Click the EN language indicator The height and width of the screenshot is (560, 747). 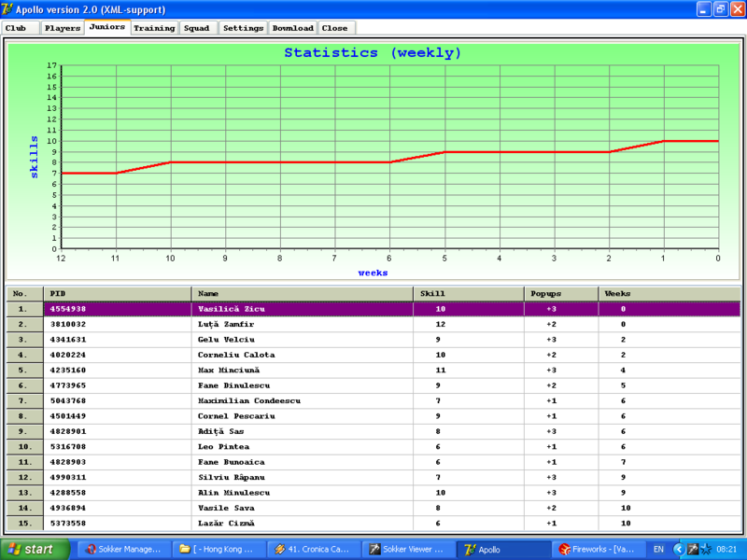pos(658,550)
